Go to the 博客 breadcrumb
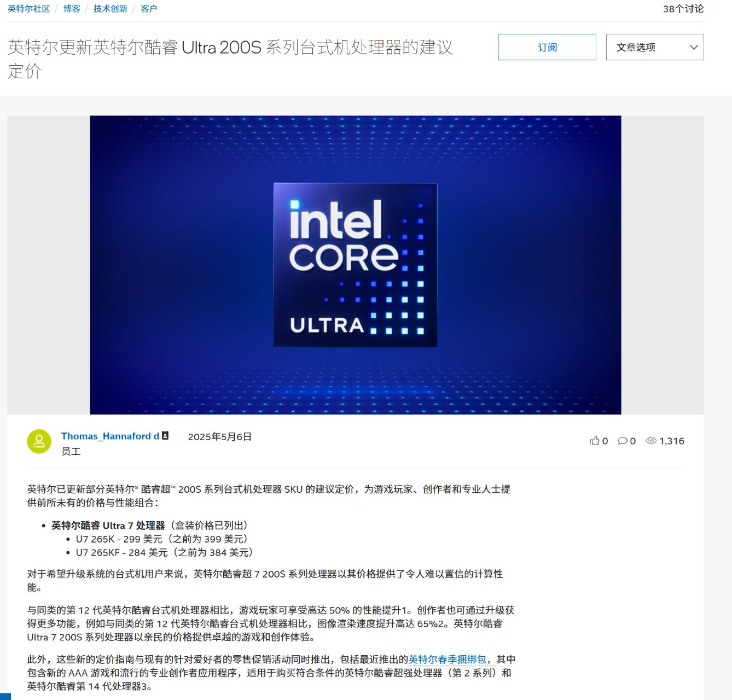This screenshot has height=700, width=732. [72, 9]
